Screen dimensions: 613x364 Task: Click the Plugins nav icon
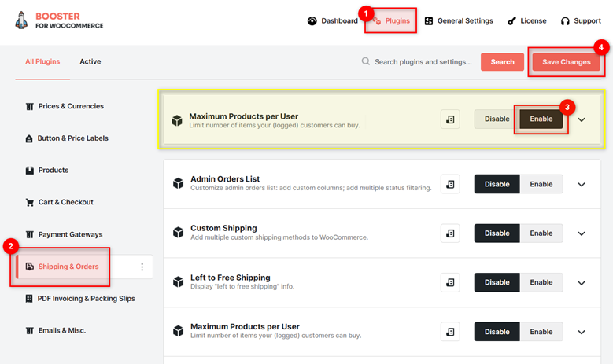376,20
